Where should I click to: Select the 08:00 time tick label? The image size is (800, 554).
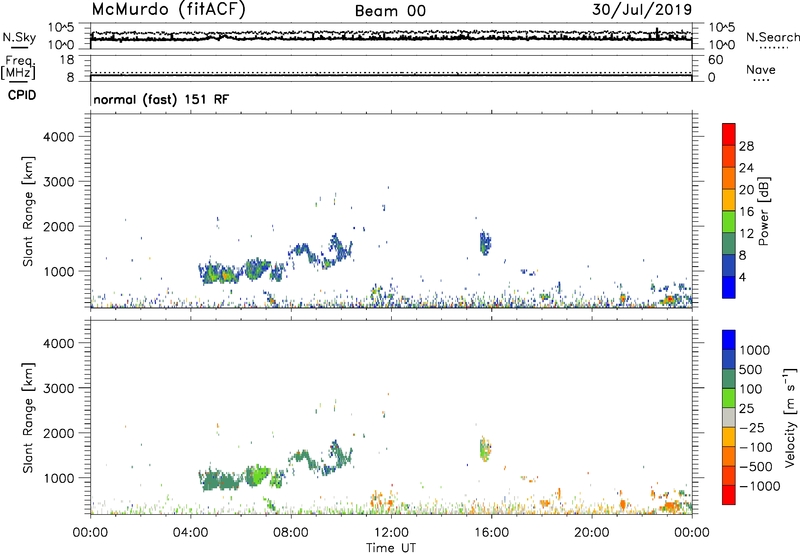[x=291, y=533]
